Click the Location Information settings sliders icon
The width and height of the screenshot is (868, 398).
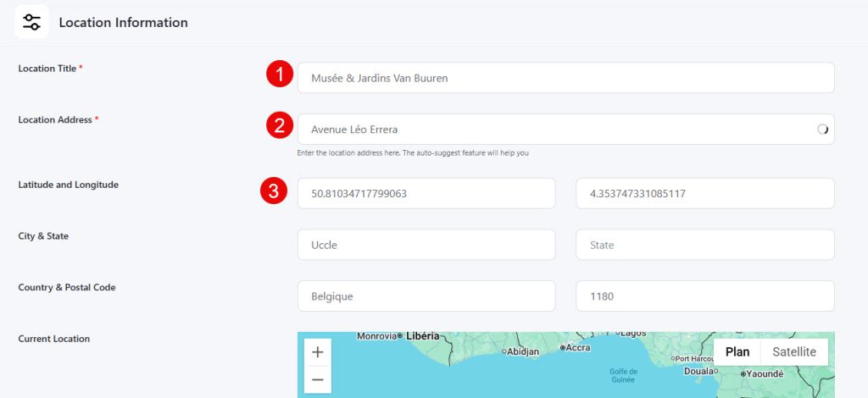click(31, 22)
